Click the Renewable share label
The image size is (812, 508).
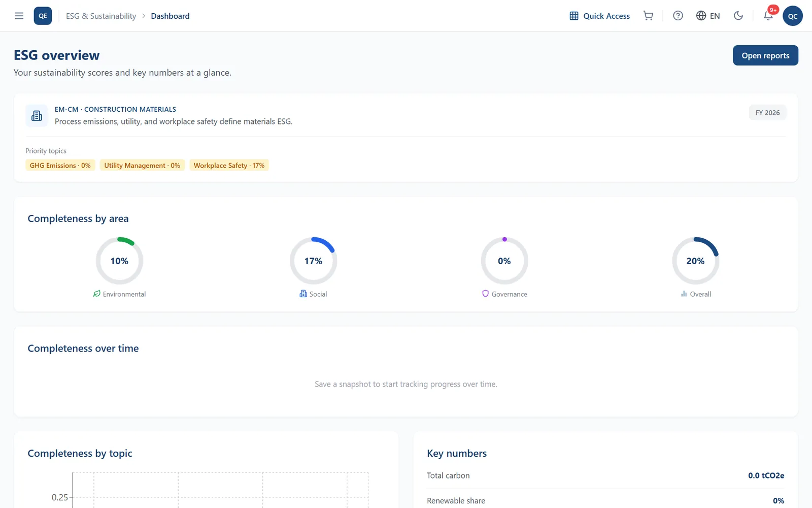[x=456, y=501]
